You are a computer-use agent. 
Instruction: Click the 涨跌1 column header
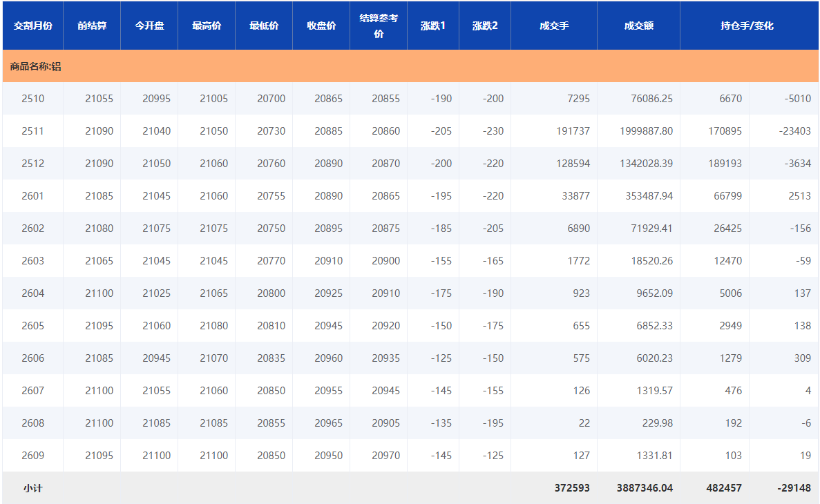point(433,26)
